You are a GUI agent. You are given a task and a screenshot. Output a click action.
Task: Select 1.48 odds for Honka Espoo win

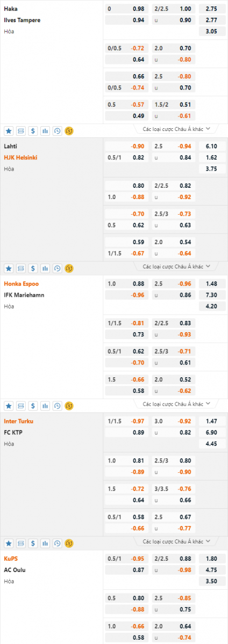point(211,283)
